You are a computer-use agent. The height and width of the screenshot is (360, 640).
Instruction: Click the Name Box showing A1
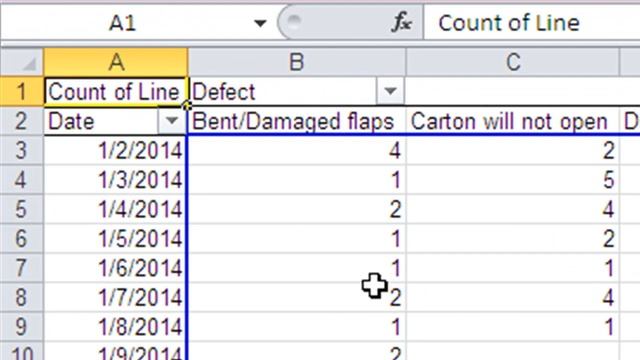[x=122, y=23]
